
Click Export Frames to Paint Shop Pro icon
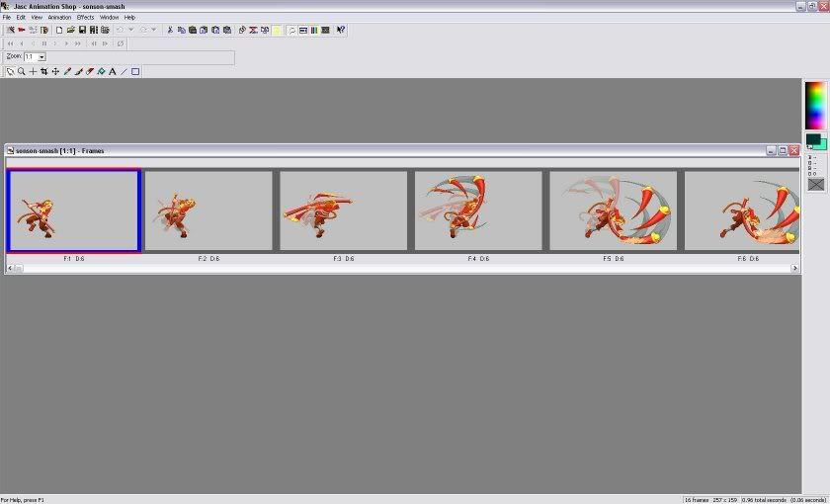tap(44, 31)
